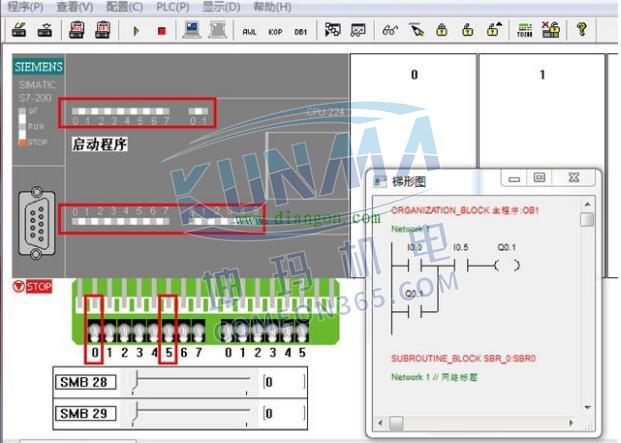Image resolution: width=621 pixels, height=443 pixels.
Task: Toggle input switch 3 in the second group
Action: point(272,331)
